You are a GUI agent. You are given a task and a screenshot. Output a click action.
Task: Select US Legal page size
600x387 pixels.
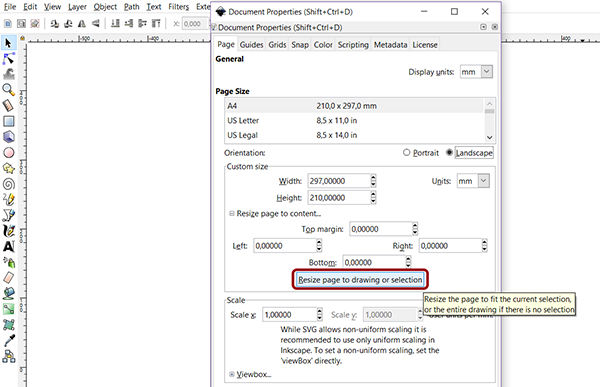(354, 135)
